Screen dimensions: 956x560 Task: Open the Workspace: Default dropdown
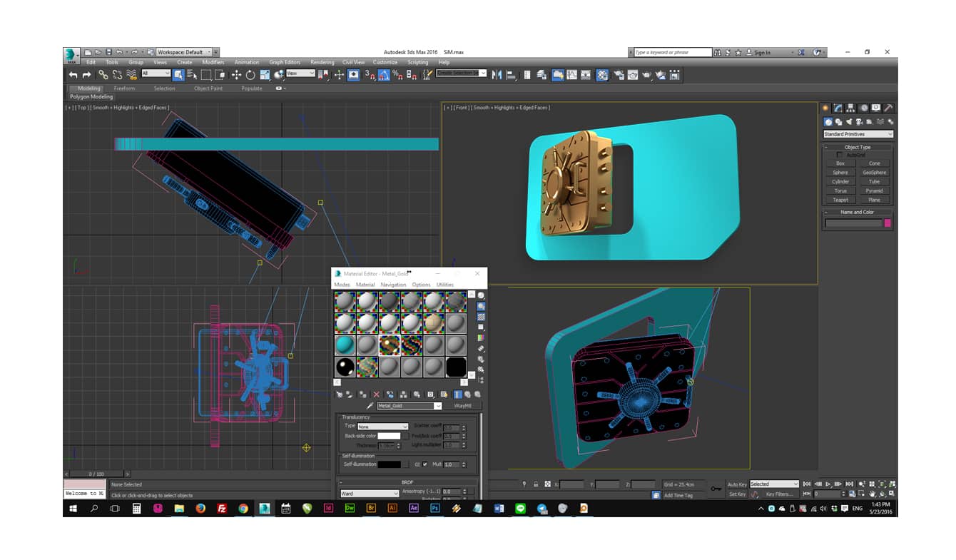(x=184, y=52)
